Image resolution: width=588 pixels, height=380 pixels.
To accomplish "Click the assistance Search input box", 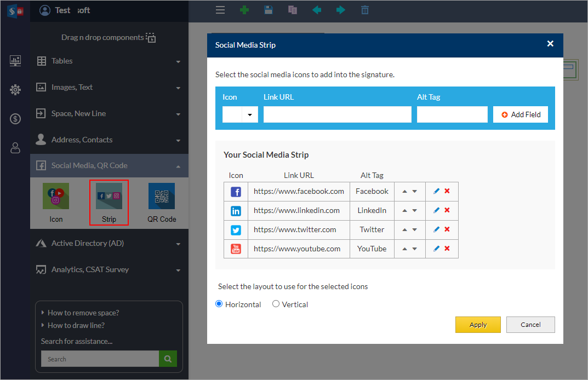I will (x=100, y=359).
